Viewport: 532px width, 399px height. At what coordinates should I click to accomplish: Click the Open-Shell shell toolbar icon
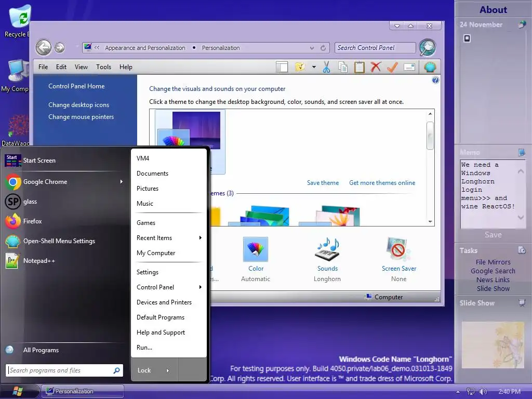point(430,67)
